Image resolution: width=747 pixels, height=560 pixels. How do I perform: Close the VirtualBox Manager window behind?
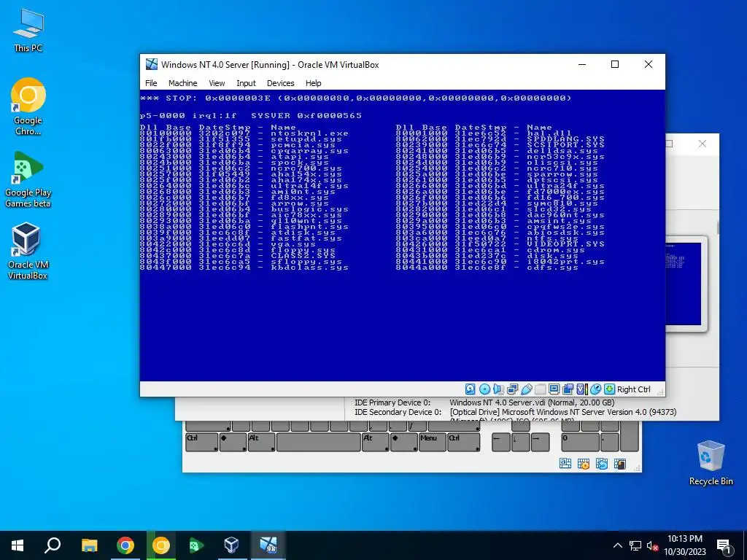point(703,144)
